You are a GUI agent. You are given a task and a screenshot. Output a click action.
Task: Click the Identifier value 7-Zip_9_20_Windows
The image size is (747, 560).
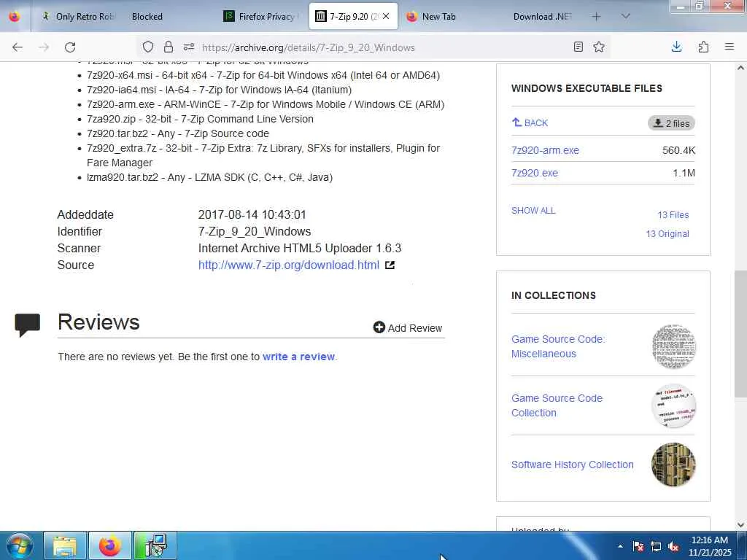[x=255, y=231]
